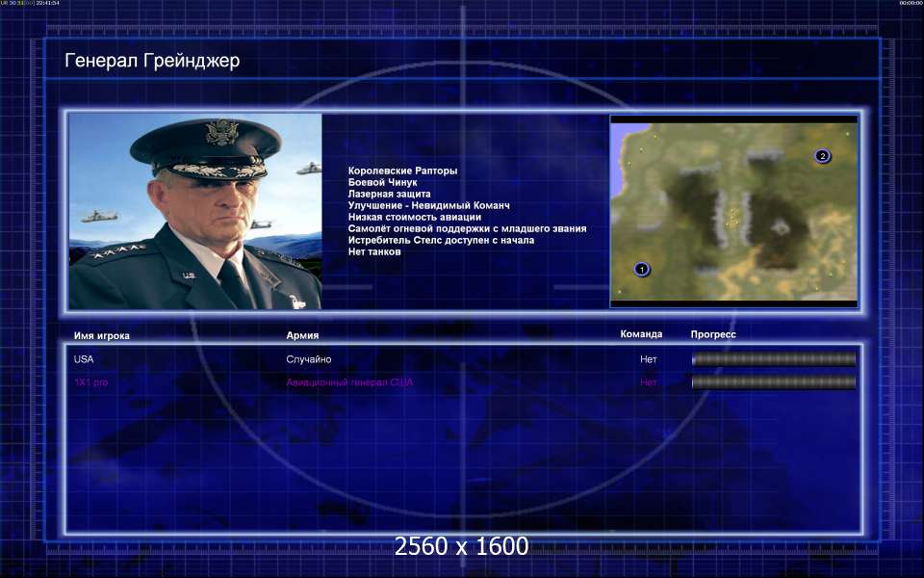Click the army value 'Случайно'
Viewport: 924px width, 578px height.
tap(309, 359)
